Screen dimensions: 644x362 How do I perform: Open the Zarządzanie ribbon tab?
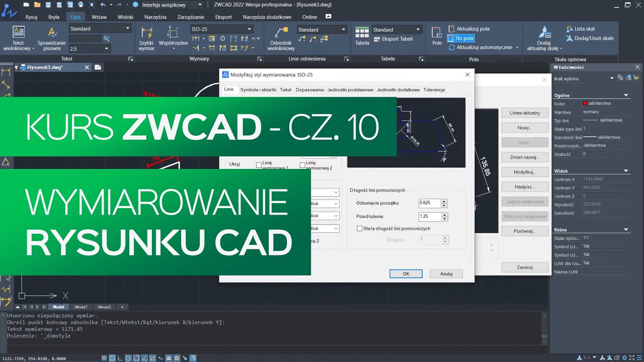point(191,17)
